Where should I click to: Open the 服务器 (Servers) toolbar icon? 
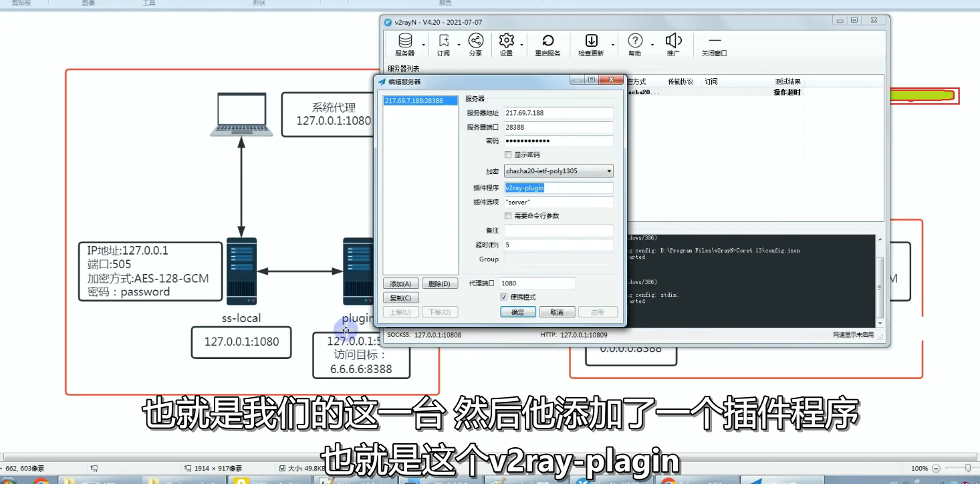(404, 45)
